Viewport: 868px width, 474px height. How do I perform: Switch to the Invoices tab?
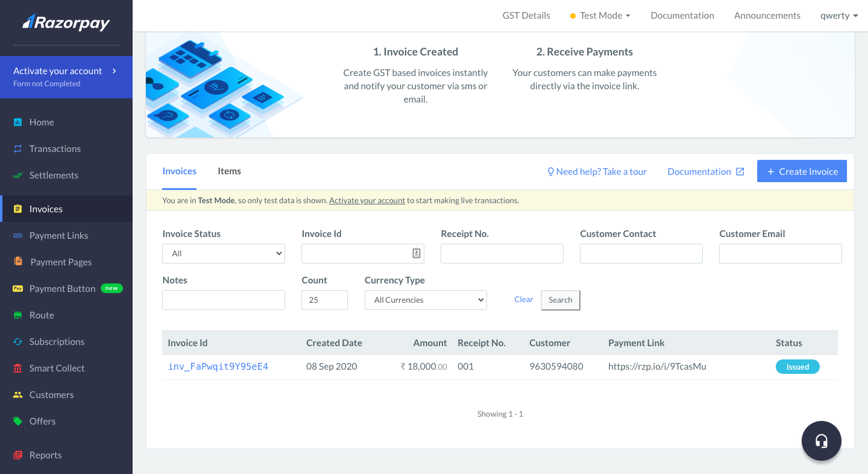[180, 171]
